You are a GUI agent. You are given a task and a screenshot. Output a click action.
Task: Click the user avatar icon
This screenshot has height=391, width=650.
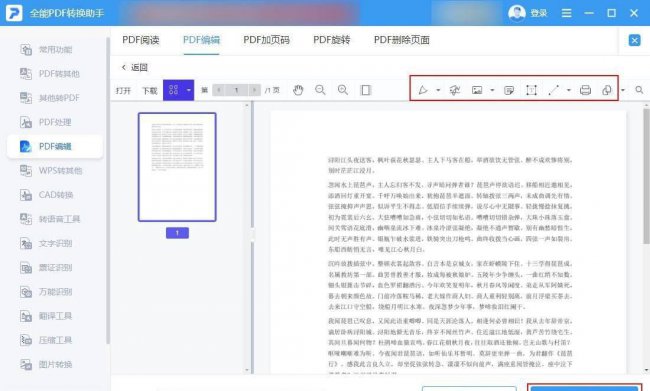click(x=517, y=13)
